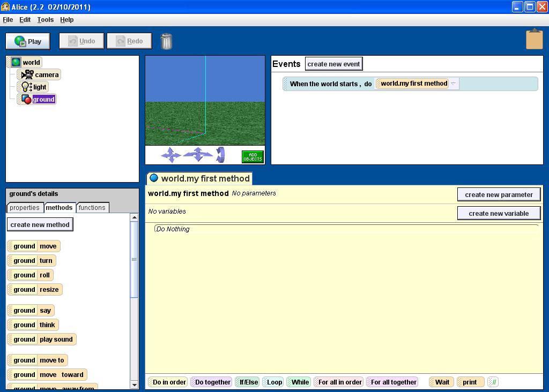Switch to the properties tab
The height and width of the screenshot is (392, 549).
tap(25, 208)
